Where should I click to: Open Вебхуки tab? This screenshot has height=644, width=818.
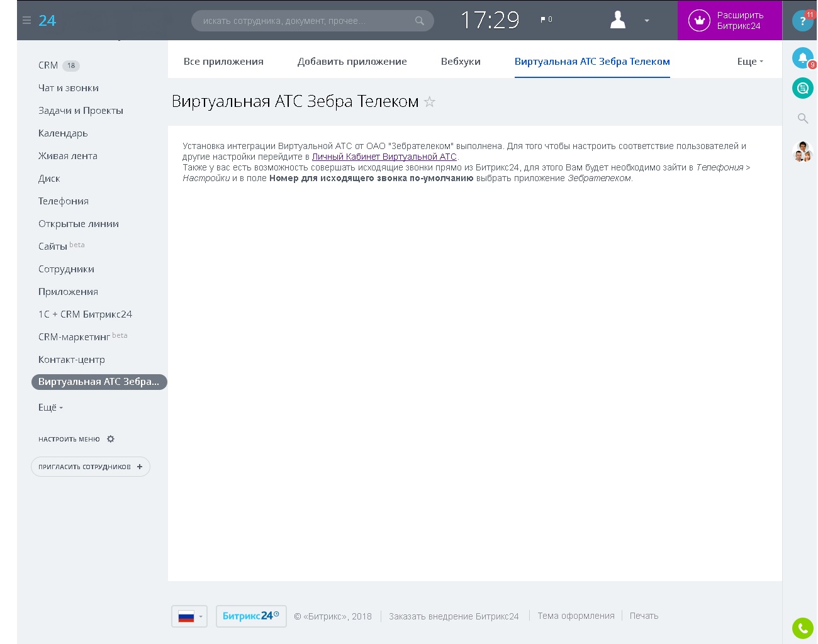[461, 62]
